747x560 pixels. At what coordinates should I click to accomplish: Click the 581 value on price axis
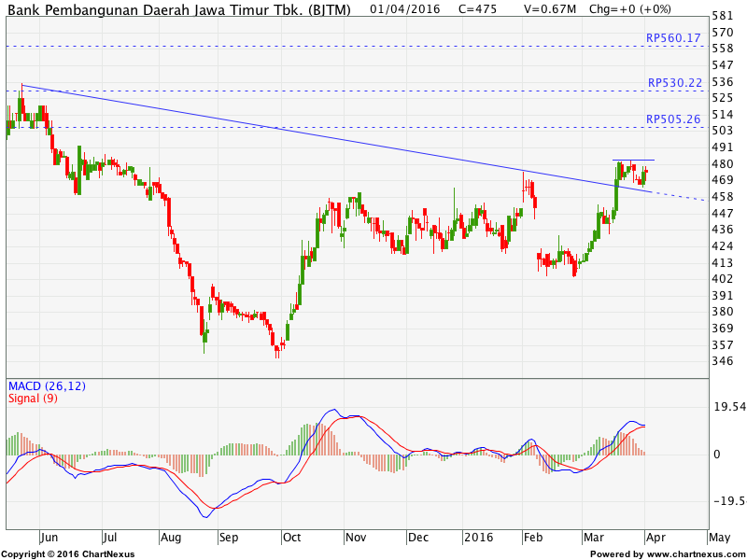[x=723, y=16]
